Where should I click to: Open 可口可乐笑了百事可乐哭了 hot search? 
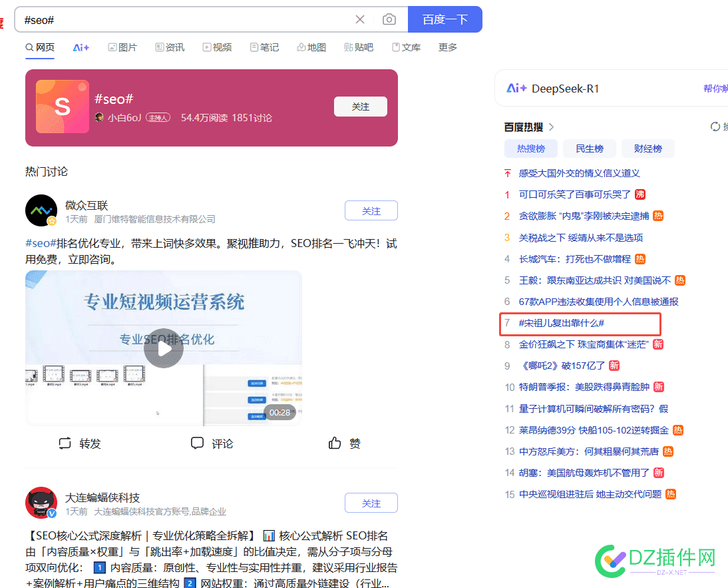click(574, 194)
